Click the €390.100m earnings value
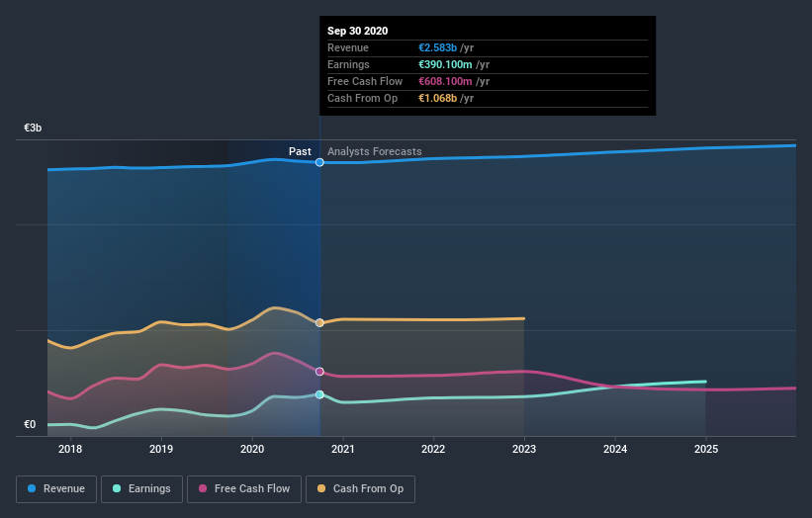The image size is (812, 518). 445,64
